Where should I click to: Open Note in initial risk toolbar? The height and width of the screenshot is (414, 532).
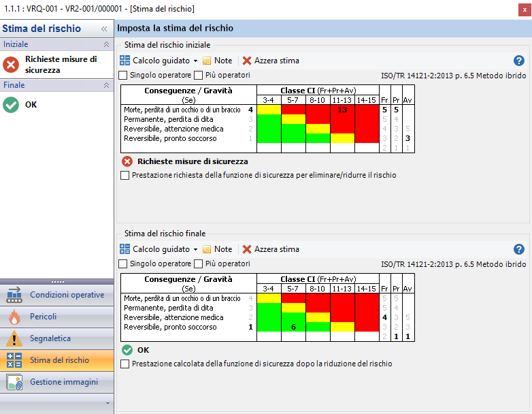click(217, 61)
